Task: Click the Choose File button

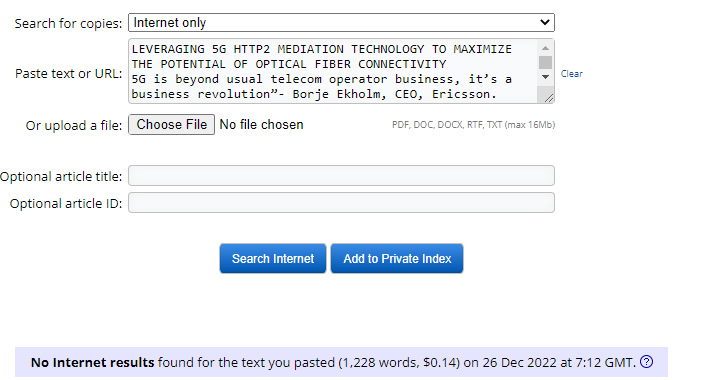Action: [x=172, y=125]
